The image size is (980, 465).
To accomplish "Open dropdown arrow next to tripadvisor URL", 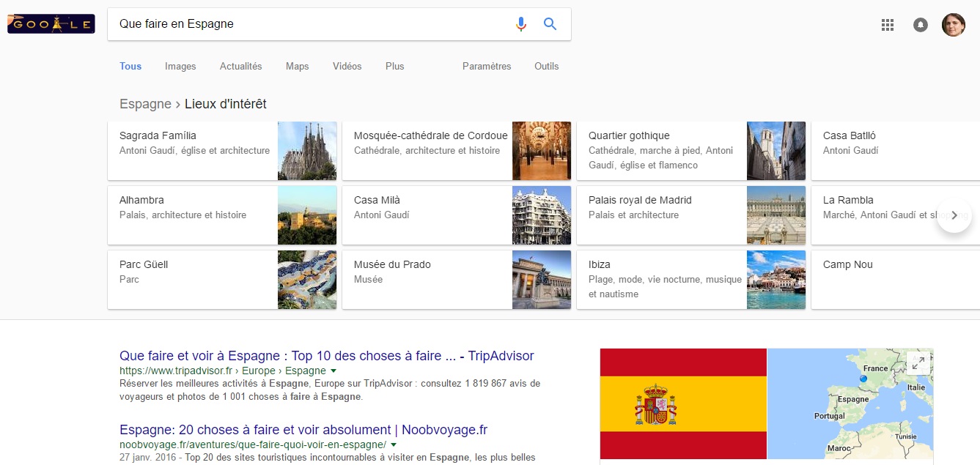I will [334, 371].
